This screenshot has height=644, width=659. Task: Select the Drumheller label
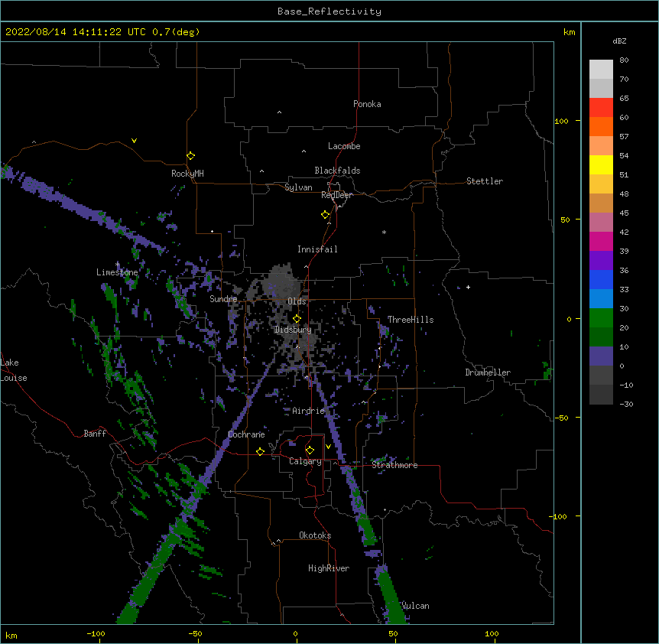[x=488, y=372]
